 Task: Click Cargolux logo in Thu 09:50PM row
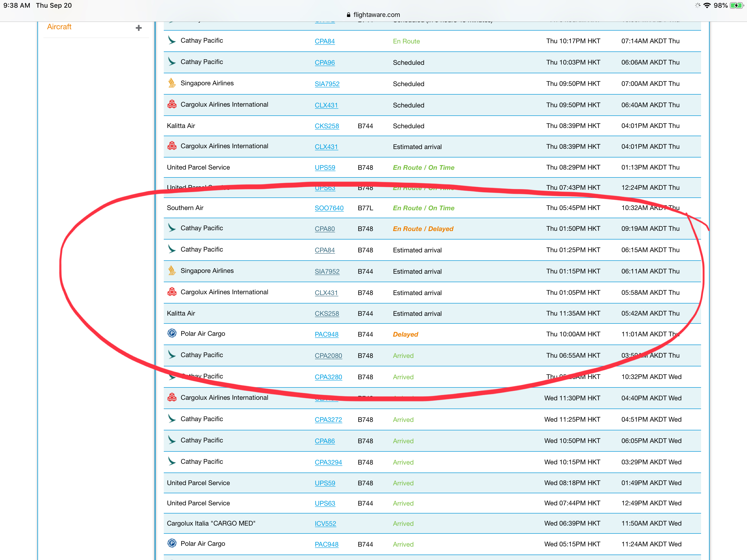172,104
